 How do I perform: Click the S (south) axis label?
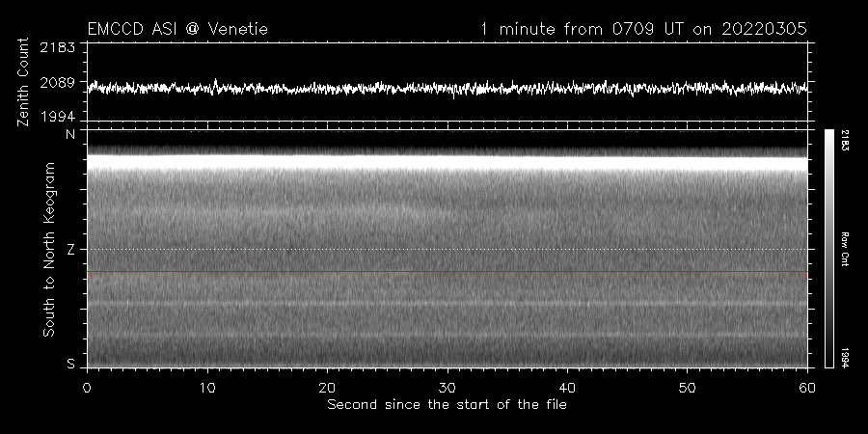pyautogui.click(x=70, y=364)
